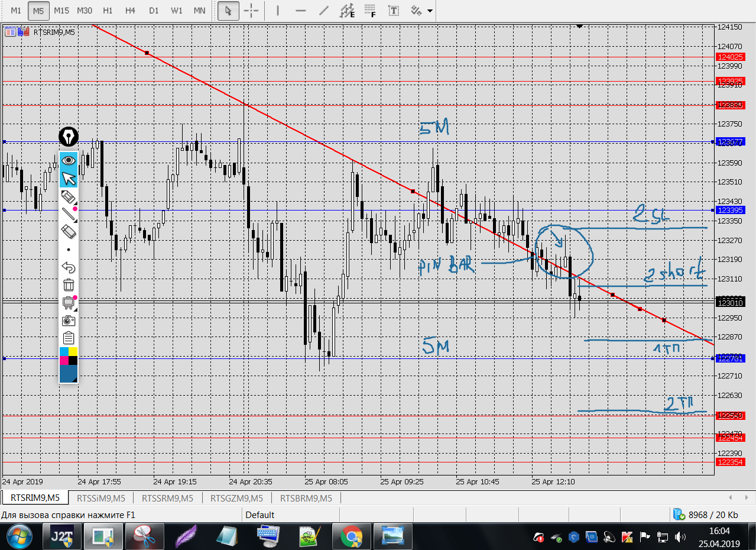The image size is (756, 550).
Task: Click the blue-red icon beside chart title
Action: (x=25, y=32)
